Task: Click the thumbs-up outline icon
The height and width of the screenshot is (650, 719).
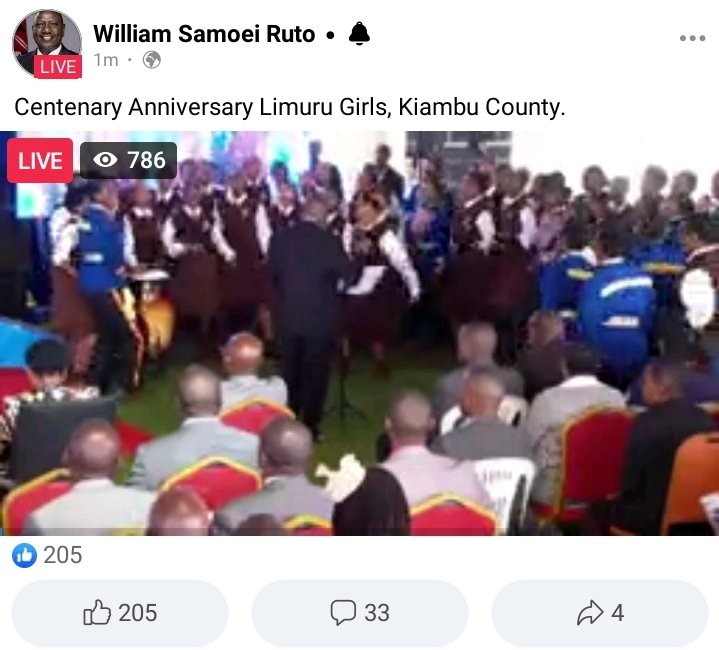Action: [x=97, y=612]
